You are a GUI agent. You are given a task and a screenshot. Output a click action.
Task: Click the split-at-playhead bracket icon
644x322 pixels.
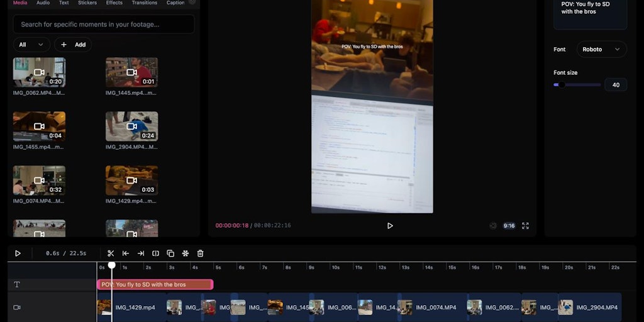coord(156,253)
